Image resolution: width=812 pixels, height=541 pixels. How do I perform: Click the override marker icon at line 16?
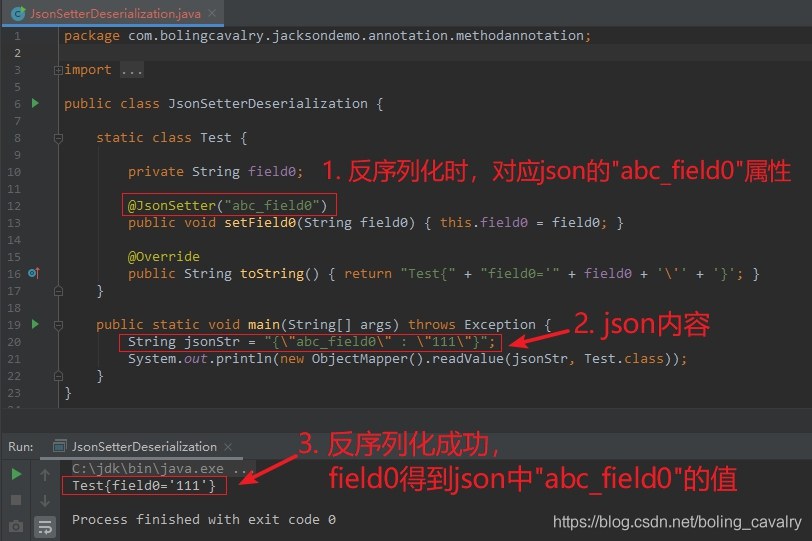click(34, 273)
